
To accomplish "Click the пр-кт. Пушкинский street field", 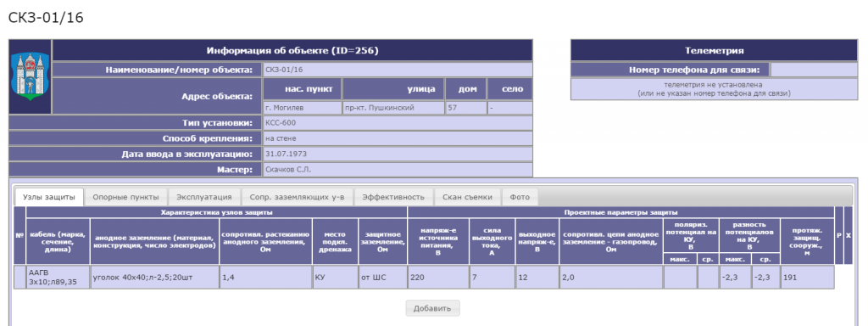I will tap(393, 108).
